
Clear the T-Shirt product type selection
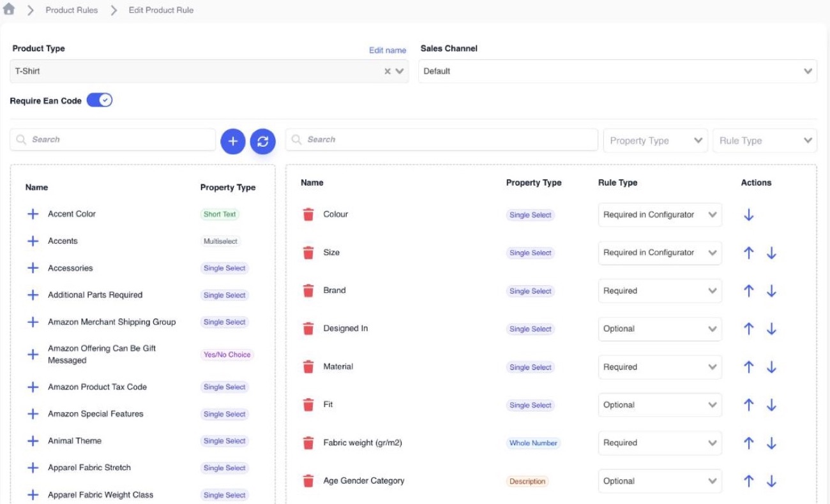pos(388,71)
